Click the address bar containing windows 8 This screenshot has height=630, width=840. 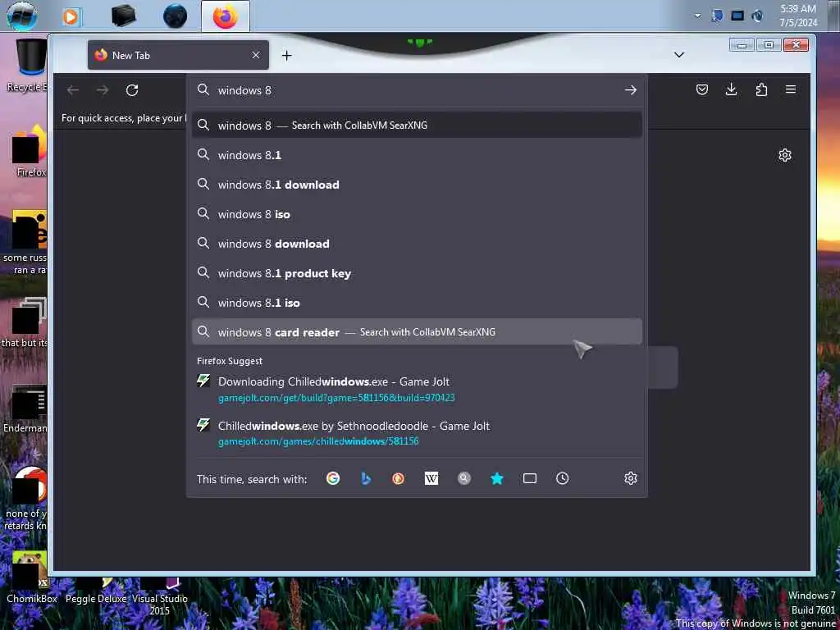coord(418,90)
